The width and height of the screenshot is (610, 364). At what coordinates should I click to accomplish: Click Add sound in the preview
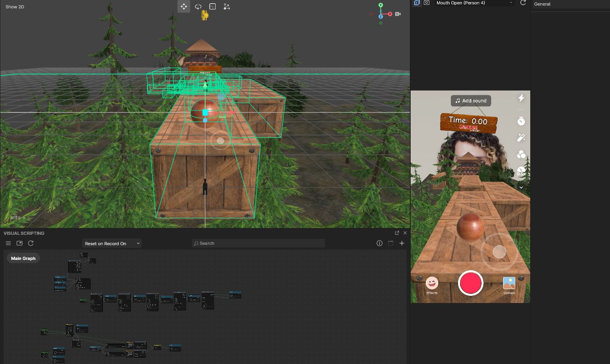point(471,101)
